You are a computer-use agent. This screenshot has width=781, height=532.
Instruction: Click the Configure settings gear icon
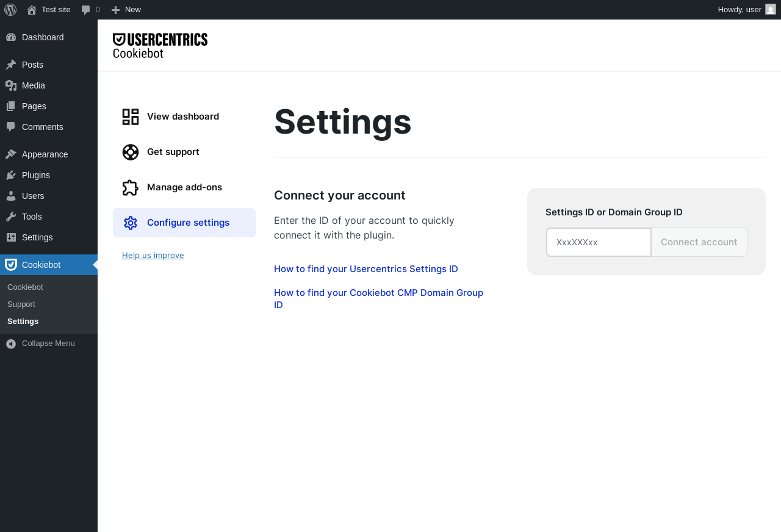[x=131, y=223]
